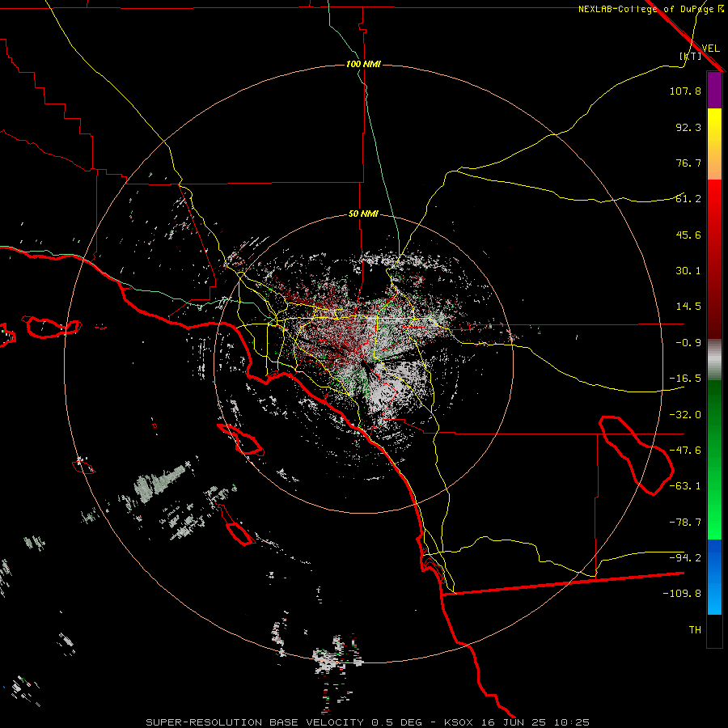The height and width of the screenshot is (728, 728).
Task: Click the 92.3 velocity scale value
Action: coord(688,127)
